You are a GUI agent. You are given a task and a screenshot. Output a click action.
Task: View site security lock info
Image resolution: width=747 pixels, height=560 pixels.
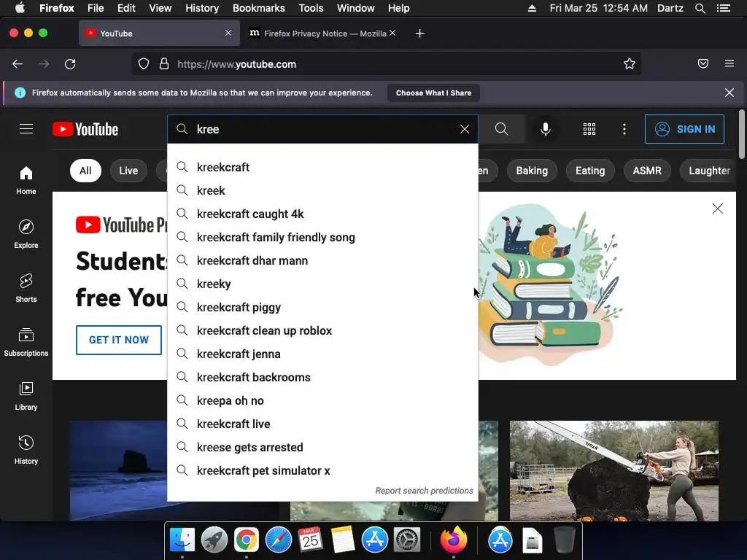click(x=164, y=64)
